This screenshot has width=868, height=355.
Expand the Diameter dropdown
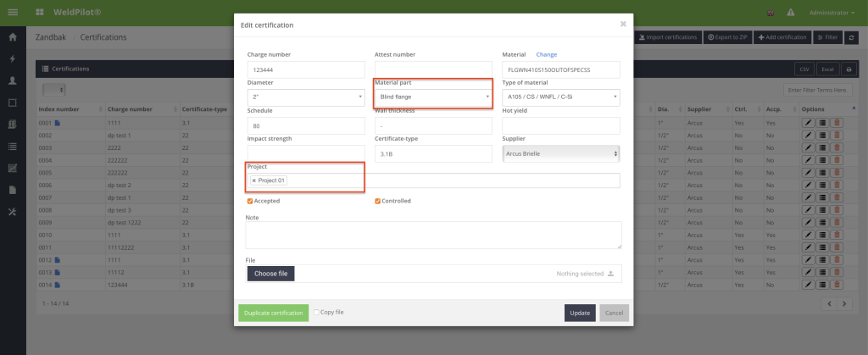point(305,97)
